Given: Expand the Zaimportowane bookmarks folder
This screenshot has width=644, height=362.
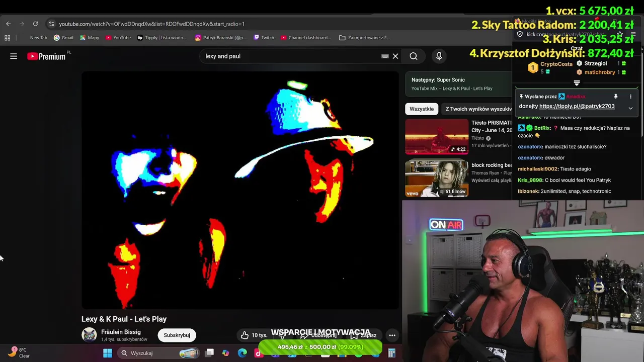Looking at the screenshot, I should pos(364,38).
